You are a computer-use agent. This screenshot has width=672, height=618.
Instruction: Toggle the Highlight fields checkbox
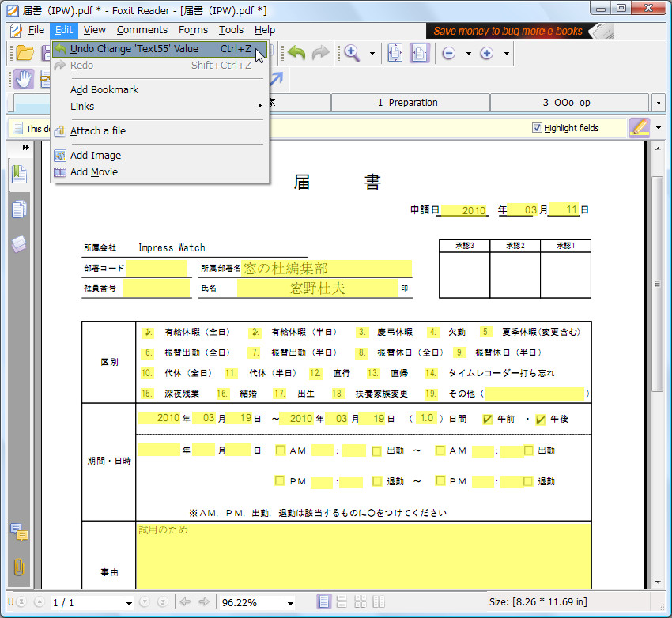tap(537, 128)
